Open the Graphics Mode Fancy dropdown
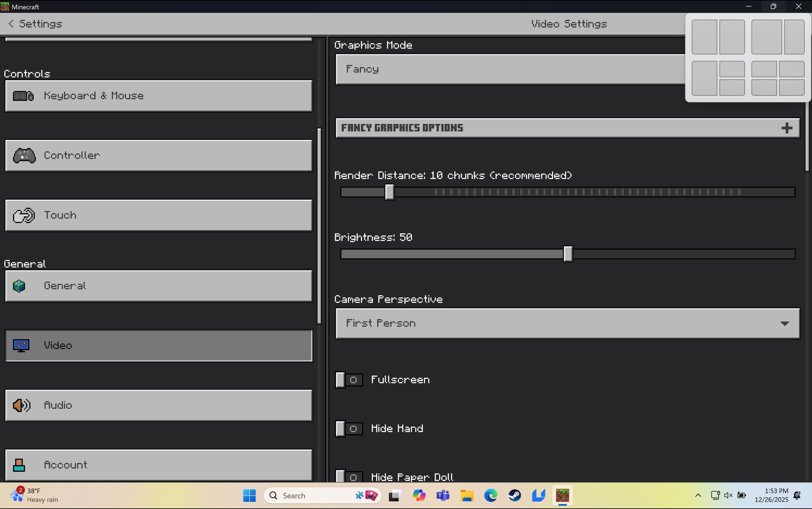The height and width of the screenshot is (509, 812). tap(504, 69)
